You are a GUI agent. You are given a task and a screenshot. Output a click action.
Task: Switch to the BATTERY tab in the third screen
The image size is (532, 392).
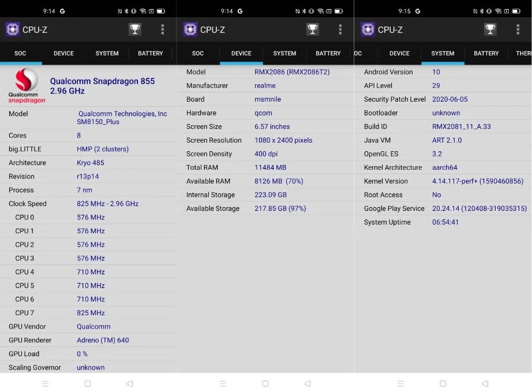coord(486,53)
